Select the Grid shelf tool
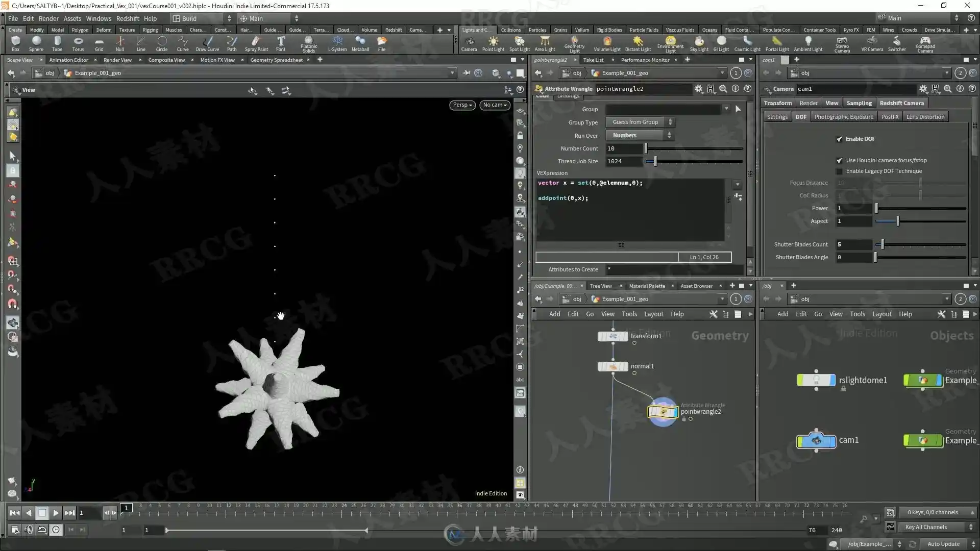 click(x=99, y=43)
